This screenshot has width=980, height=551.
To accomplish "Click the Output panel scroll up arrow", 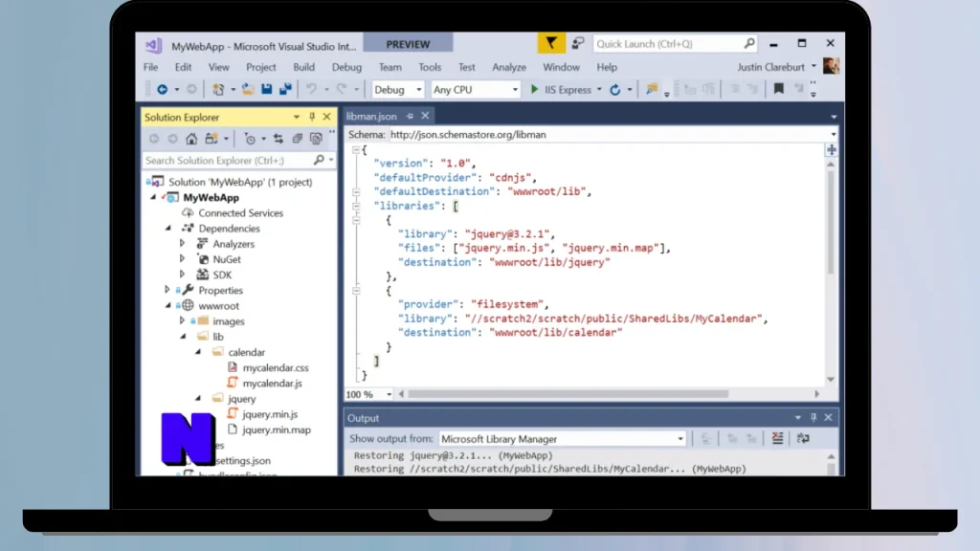I will 831,456.
